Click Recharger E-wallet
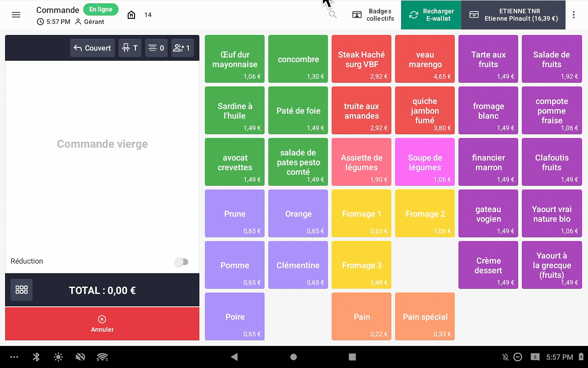Image resolution: width=588 pixels, height=368 pixels. 431,15
